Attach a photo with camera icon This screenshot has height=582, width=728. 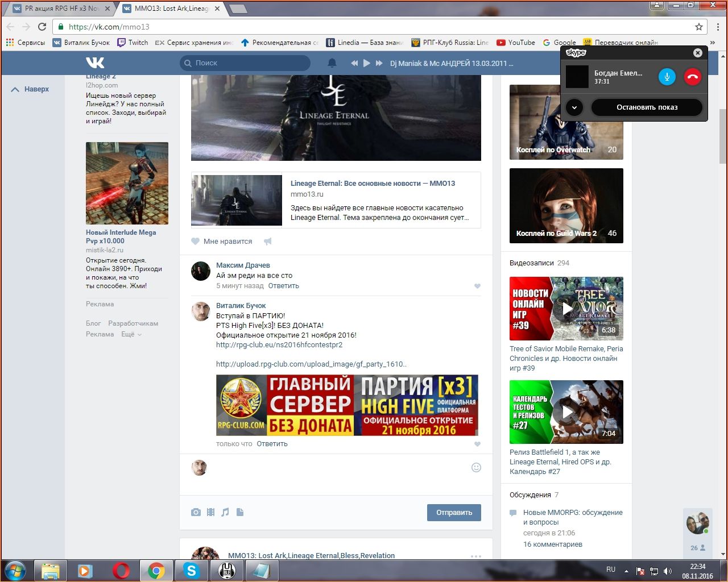[196, 512]
